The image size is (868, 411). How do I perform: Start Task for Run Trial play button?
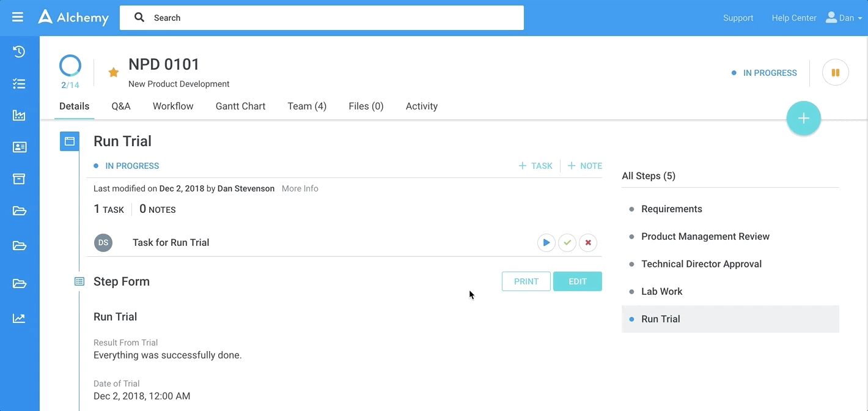click(546, 243)
